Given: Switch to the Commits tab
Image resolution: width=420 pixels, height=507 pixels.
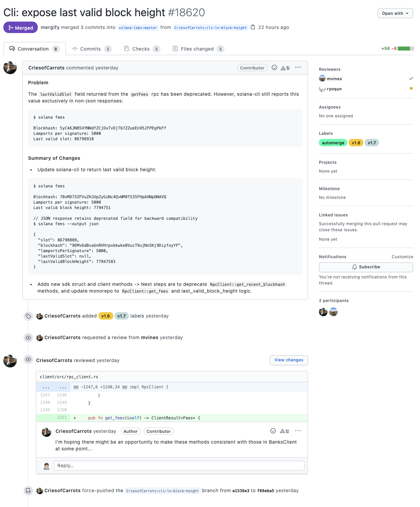Looking at the screenshot, I should (x=92, y=49).
